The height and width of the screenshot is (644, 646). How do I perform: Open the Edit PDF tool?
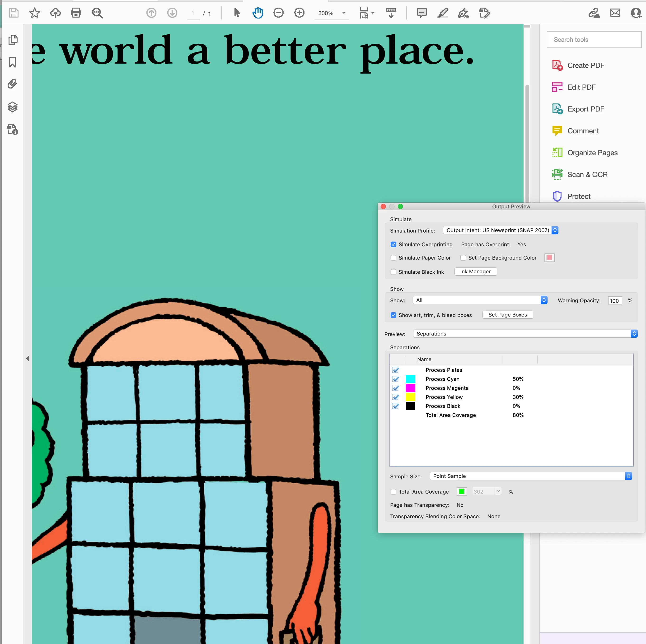click(581, 87)
